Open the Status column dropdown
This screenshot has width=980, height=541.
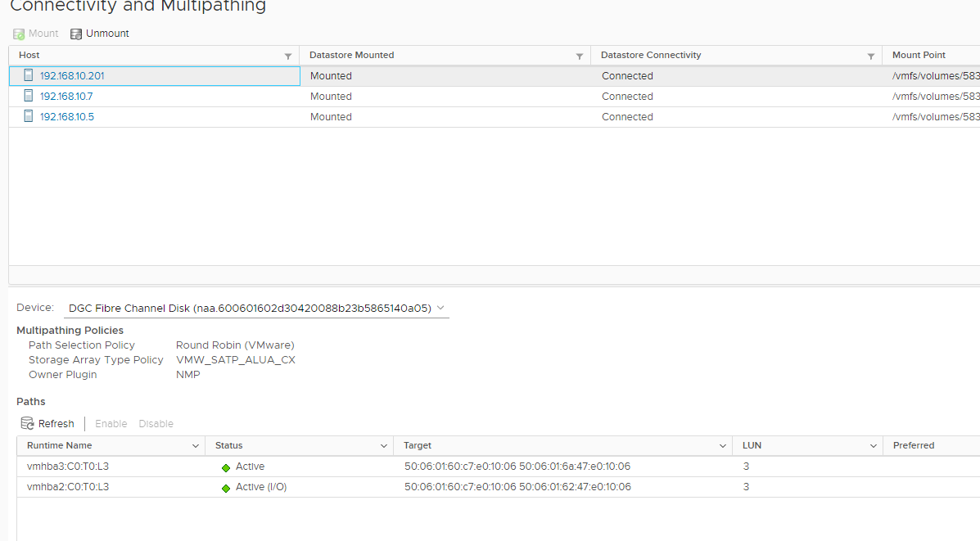[x=383, y=445]
